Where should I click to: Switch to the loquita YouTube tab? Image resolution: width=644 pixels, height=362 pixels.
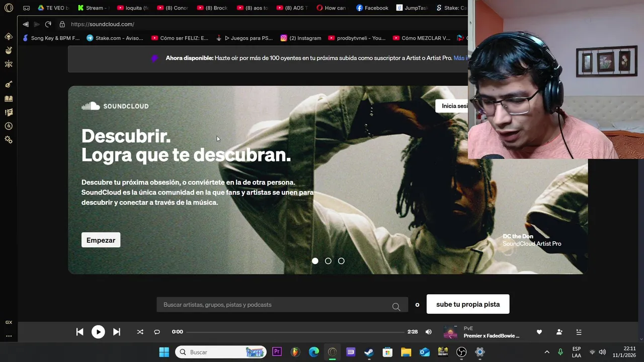click(132, 8)
